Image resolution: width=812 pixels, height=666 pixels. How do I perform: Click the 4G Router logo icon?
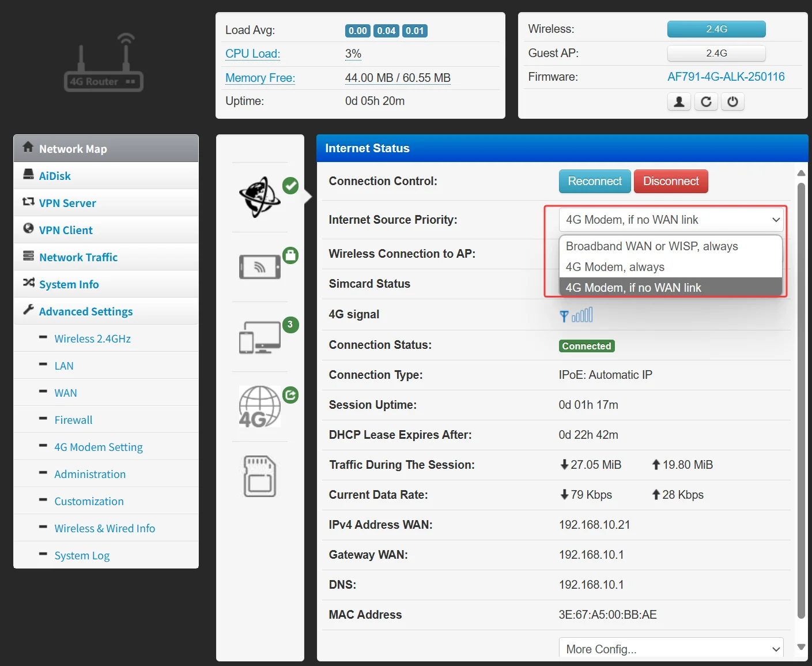point(104,62)
